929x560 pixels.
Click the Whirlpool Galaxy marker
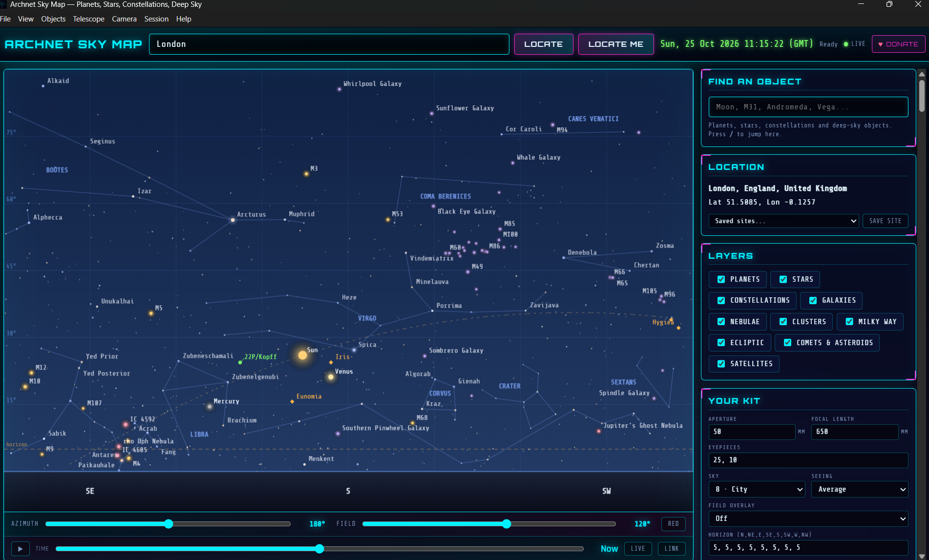pos(339,89)
